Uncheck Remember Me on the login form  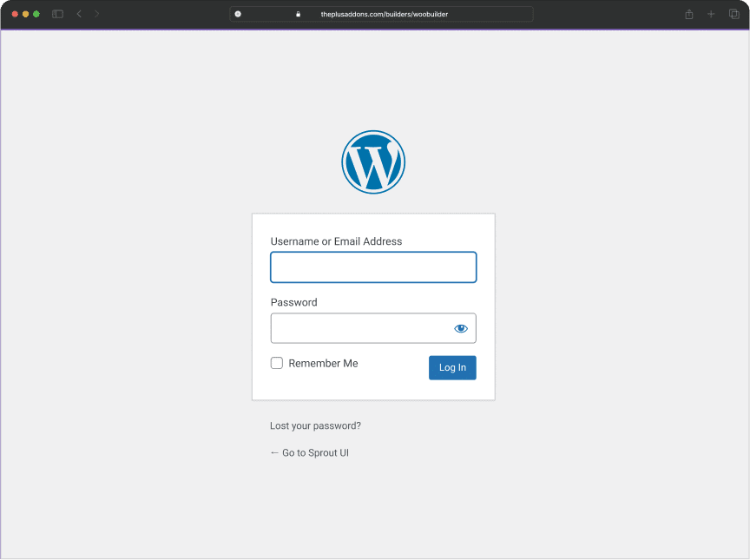[x=276, y=363]
